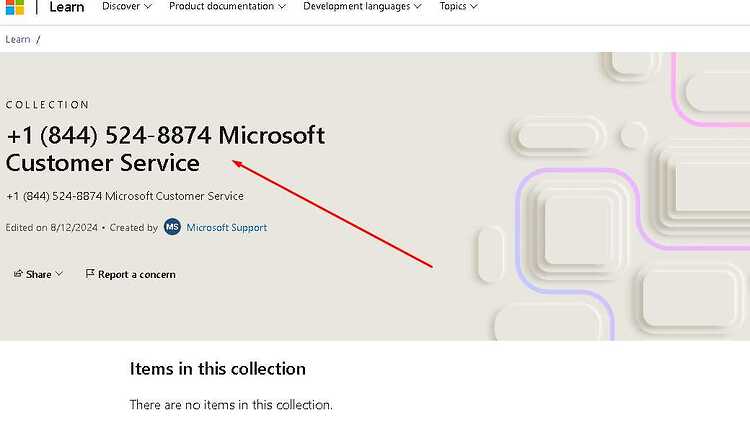750x440 pixels.
Task: Open the Microsoft Support profile link
Action: click(227, 227)
